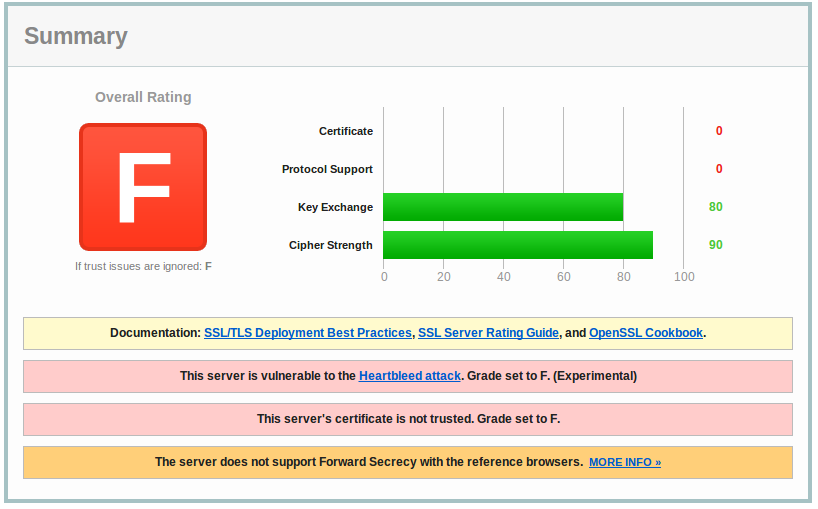Viewport: 818px width, 509px height.
Task: Open the OpenSSL Cookbook link
Action: point(646,333)
